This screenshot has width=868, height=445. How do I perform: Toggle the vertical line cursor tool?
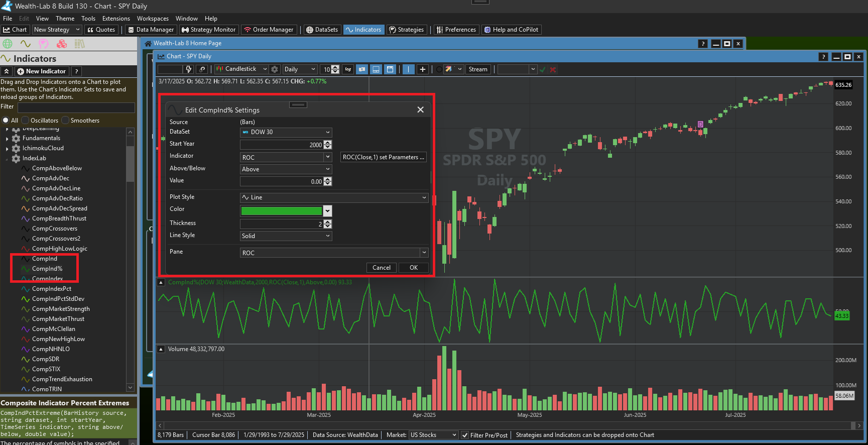point(409,69)
